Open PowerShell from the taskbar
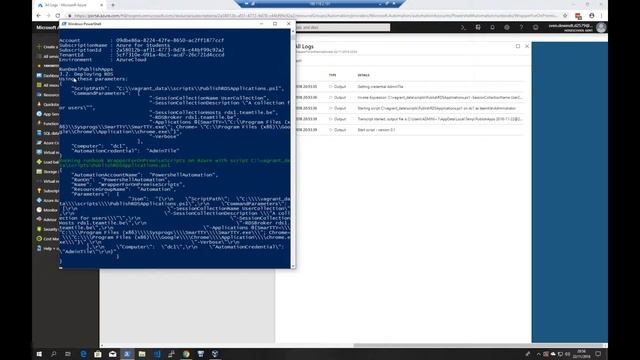The image size is (640, 360). (x=127, y=354)
